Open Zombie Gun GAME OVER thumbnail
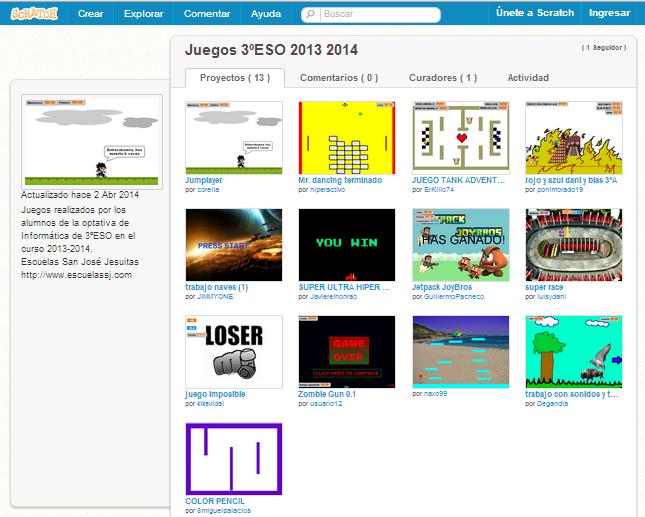Image resolution: width=645 pixels, height=517 pixels. (x=347, y=352)
